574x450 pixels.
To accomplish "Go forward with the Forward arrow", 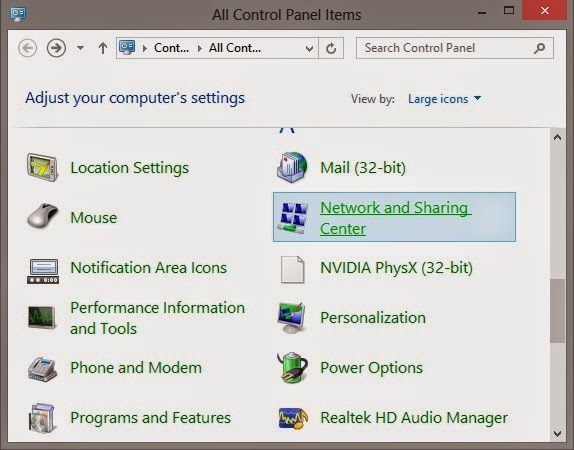I will point(56,48).
